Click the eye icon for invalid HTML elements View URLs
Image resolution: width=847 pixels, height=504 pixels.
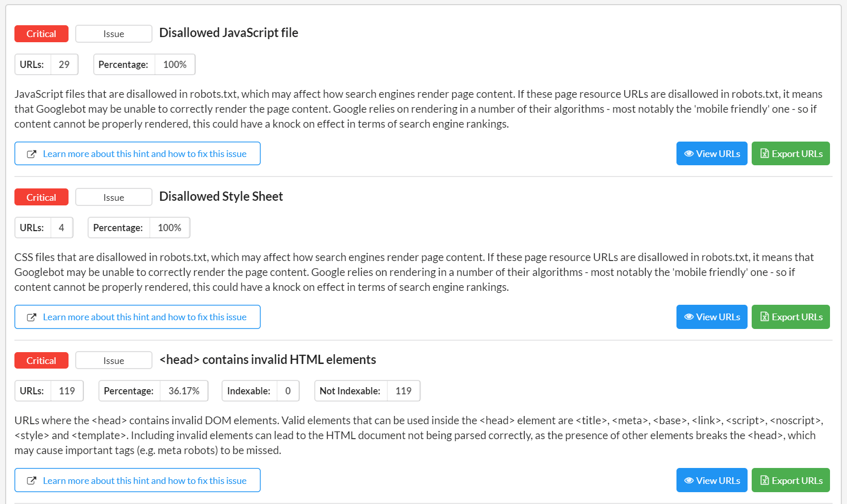(x=688, y=481)
